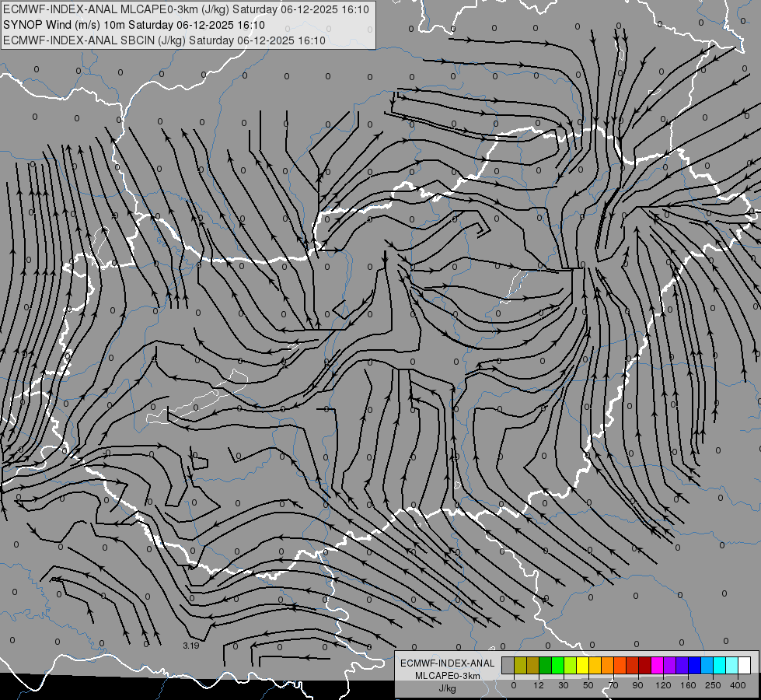Viewport: 761px width, 700px height.
Task: Select the bright green legend swatch
Action: (557, 665)
